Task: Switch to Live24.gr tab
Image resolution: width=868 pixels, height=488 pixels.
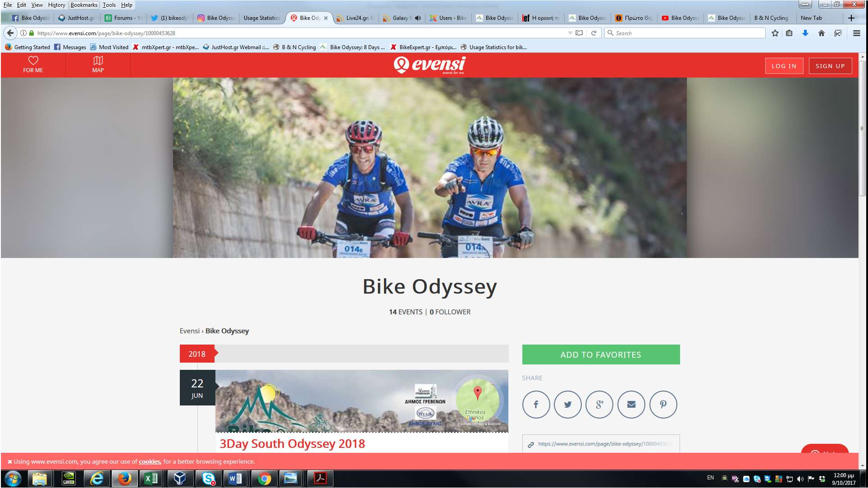Action: (356, 18)
